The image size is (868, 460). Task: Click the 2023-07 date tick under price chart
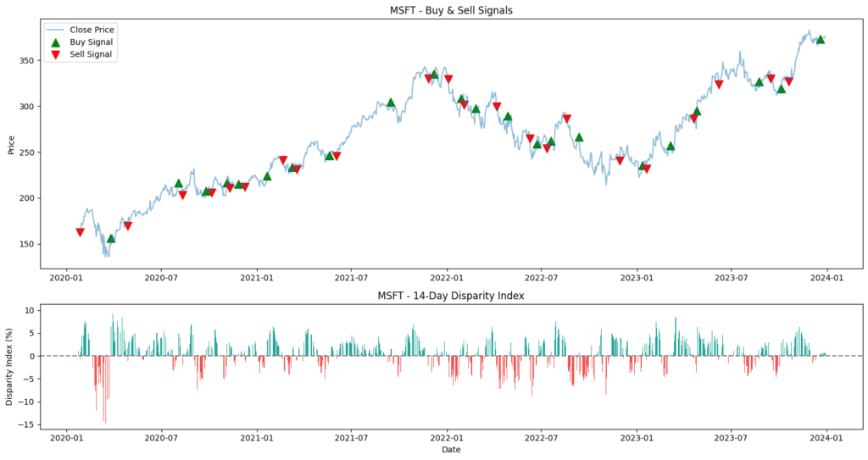[x=731, y=277]
